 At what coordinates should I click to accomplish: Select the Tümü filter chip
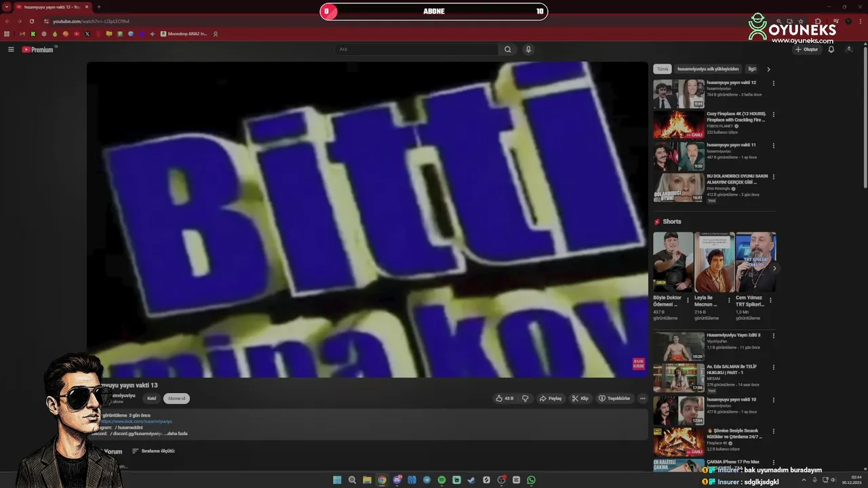click(x=663, y=69)
